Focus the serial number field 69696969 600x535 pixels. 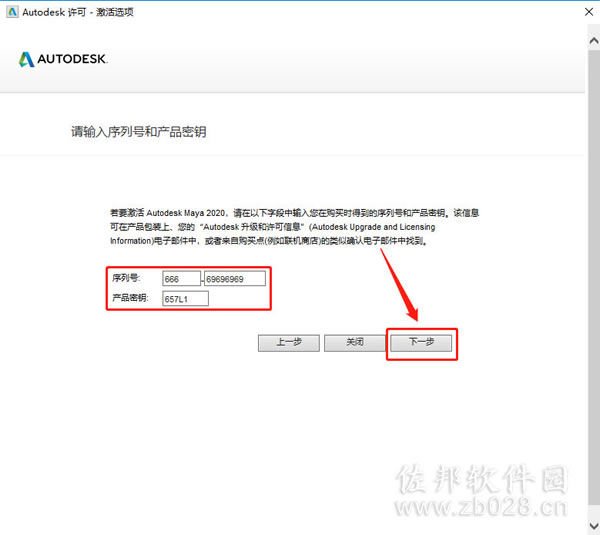pyautogui.click(x=235, y=279)
